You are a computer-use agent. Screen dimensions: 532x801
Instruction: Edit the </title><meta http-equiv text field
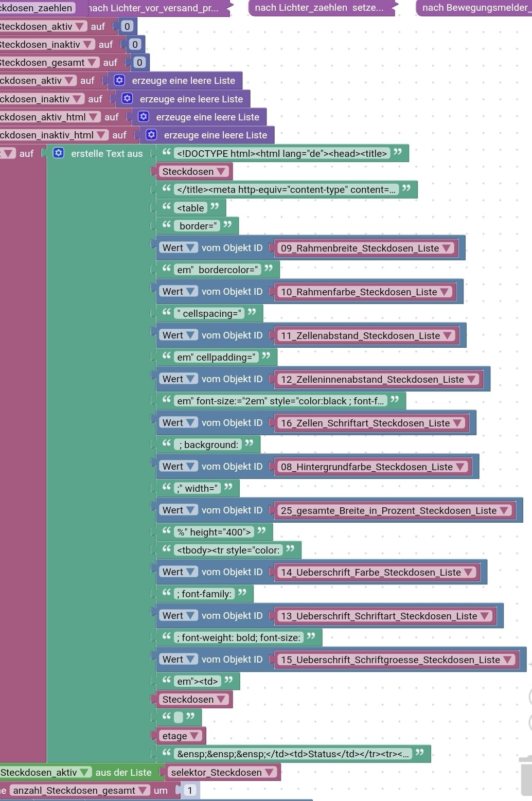tap(287, 189)
